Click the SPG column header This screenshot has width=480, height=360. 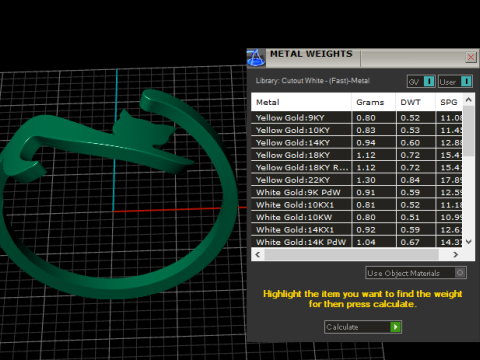click(449, 102)
